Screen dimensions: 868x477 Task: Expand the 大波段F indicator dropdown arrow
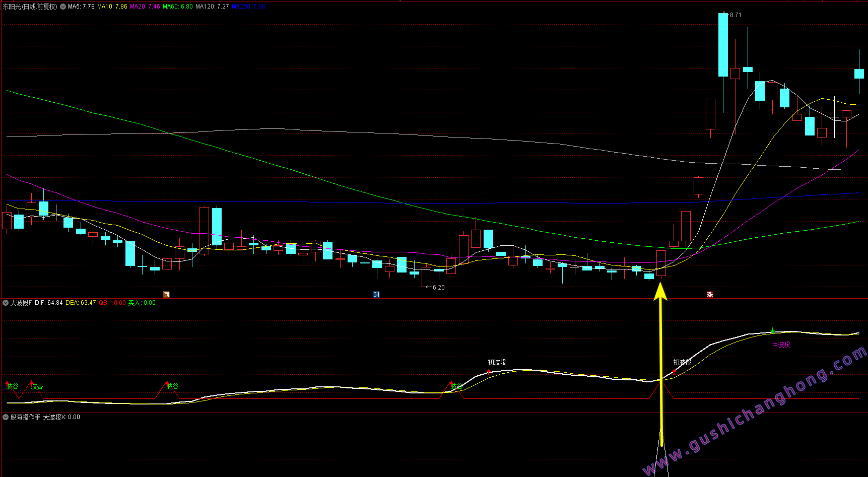coord(6,303)
